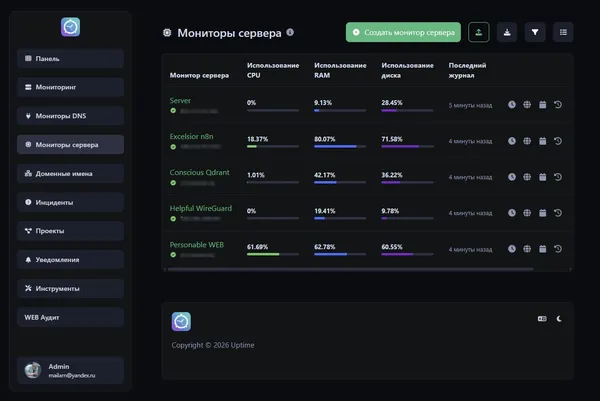Click the green upload icon button
Image resolution: width=600 pixels, height=401 pixels.
pyautogui.click(x=478, y=32)
